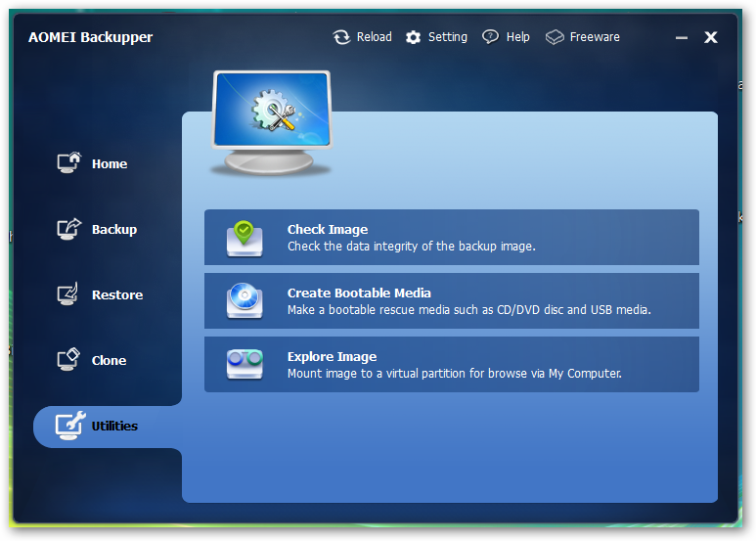The image size is (756, 541).
Task: Go to the Restore tab label
Action: (117, 294)
